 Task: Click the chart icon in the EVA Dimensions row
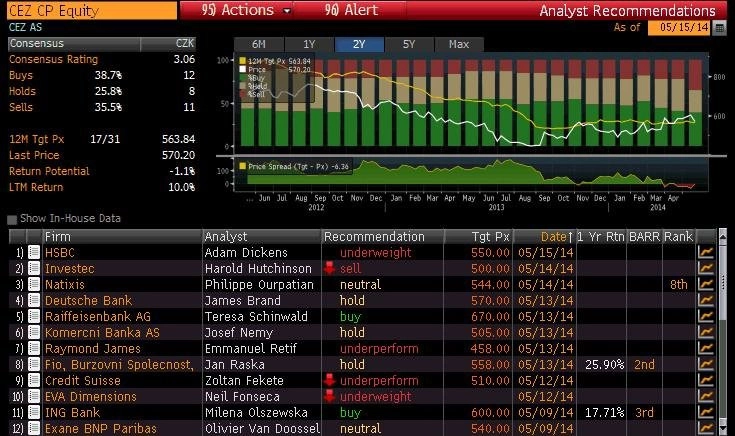coord(705,396)
